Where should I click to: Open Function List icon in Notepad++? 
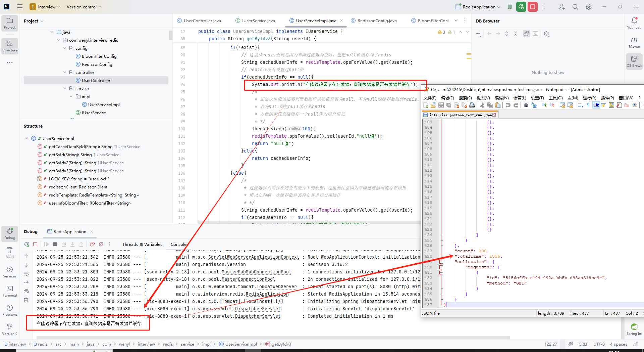(619, 105)
